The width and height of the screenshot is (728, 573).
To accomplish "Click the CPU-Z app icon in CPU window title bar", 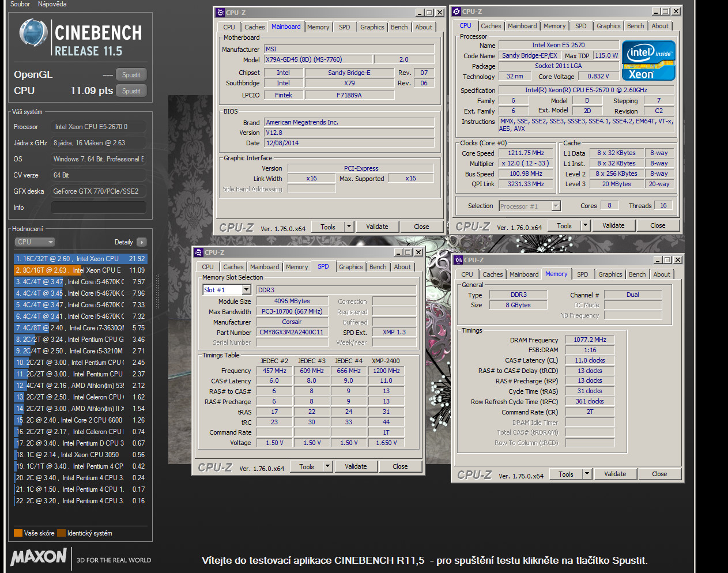I will [x=457, y=12].
